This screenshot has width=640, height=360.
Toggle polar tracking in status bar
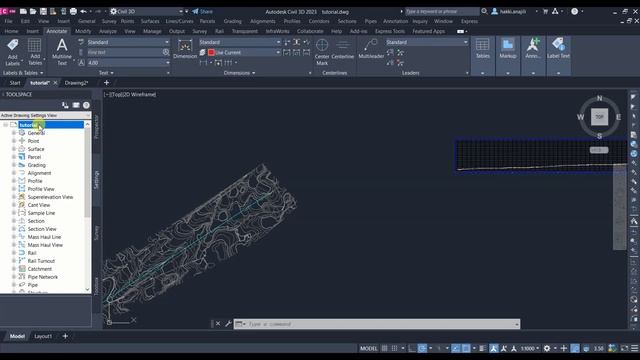pyautogui.click(x=422, y=348)
